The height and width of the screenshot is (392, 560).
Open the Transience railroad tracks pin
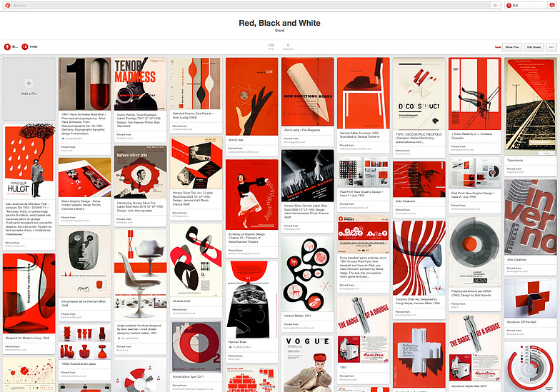[530, 106]
